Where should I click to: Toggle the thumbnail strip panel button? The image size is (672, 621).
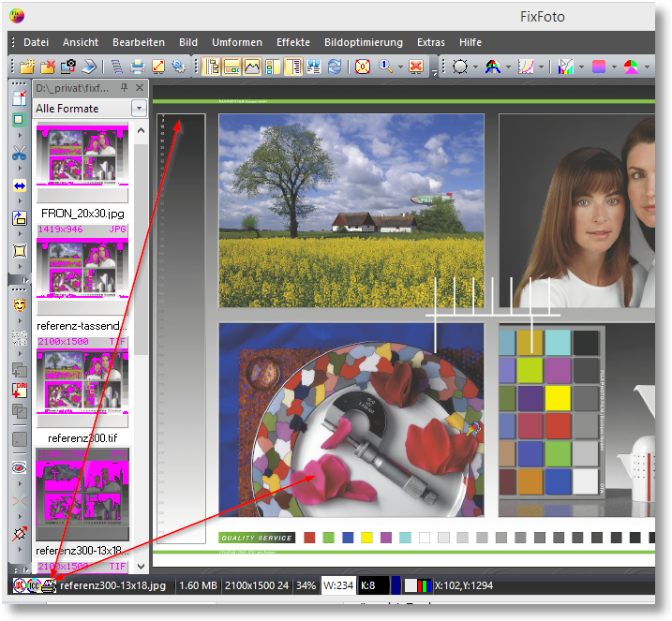click(x=231, y=67)
